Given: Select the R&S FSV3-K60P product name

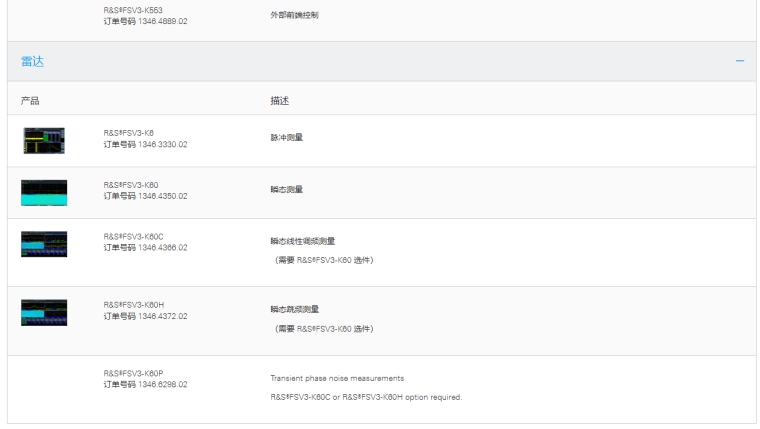Looking at the screenshot, I should pyautogui.click(x=133, y=373).
